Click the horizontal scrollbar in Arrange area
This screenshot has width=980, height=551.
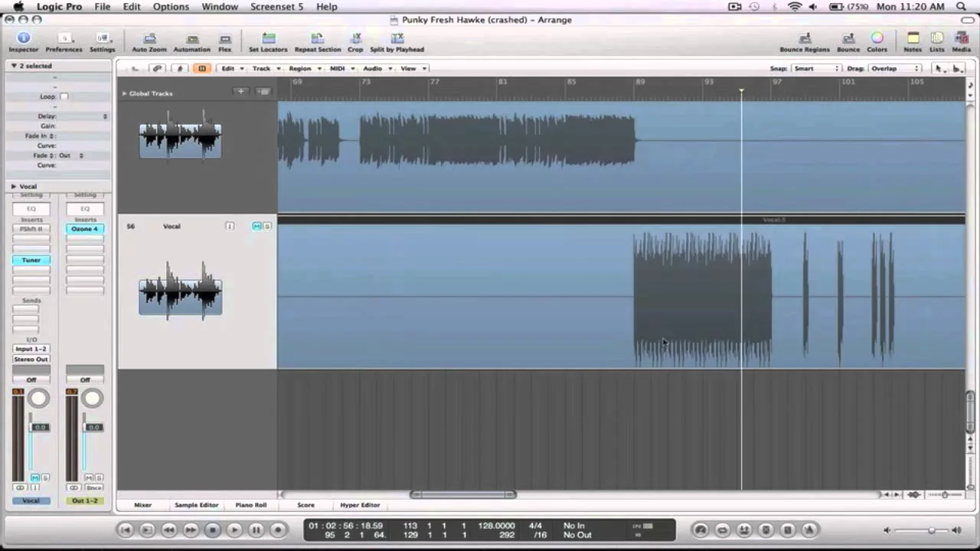click(463, 494)
